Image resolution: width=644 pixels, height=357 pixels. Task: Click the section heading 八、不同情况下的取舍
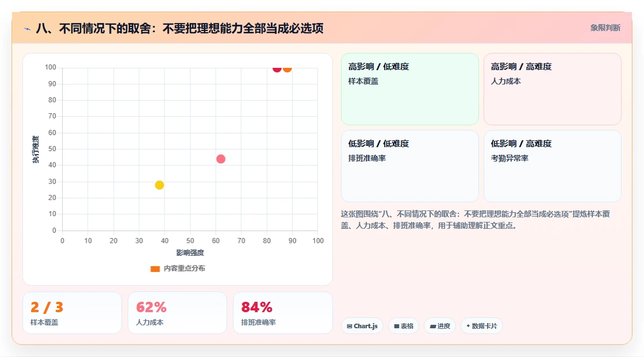click(x=179, y=28)
